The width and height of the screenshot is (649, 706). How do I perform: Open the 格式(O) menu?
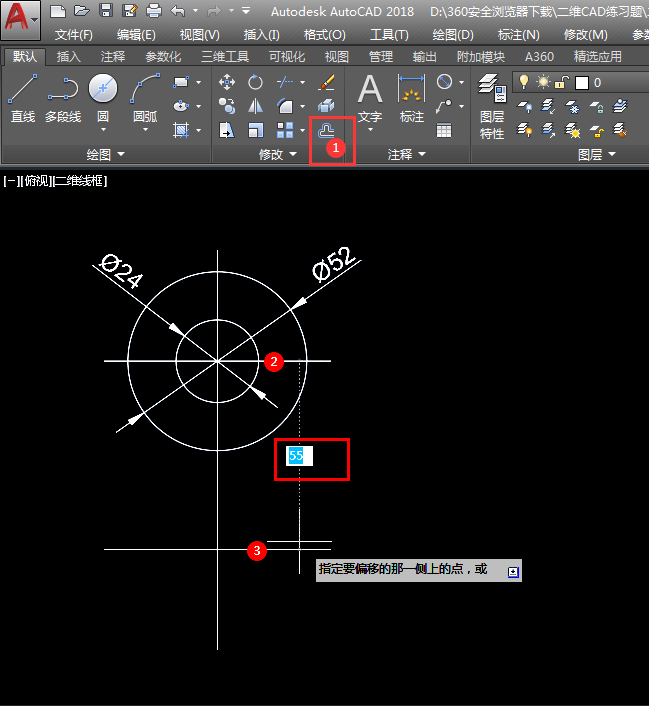pos(325,35)
